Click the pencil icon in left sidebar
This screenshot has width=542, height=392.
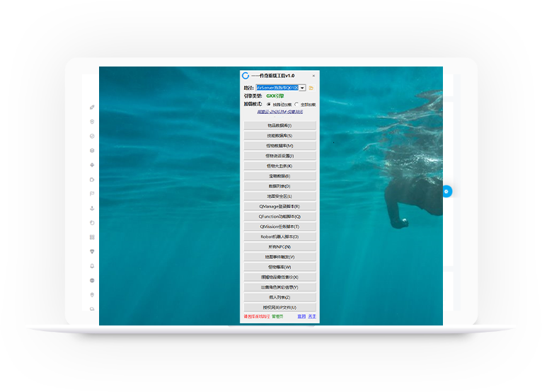pyautogui.click(x=92, y=107)
